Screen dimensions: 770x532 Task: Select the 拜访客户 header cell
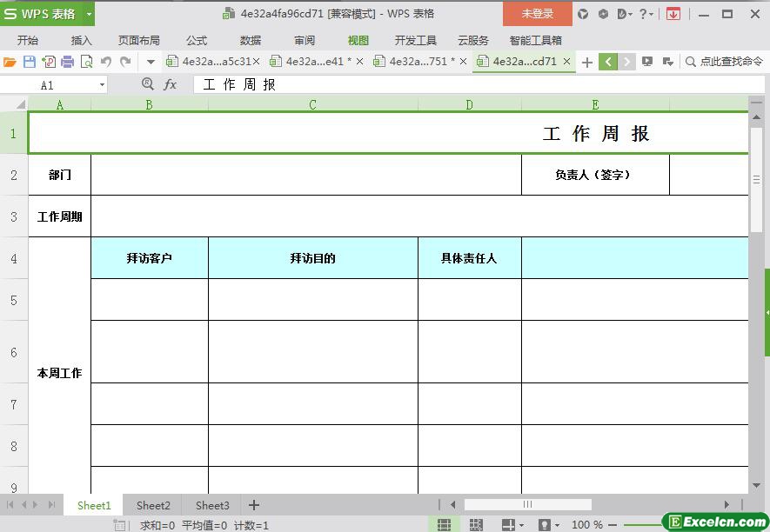click(149, 258)
